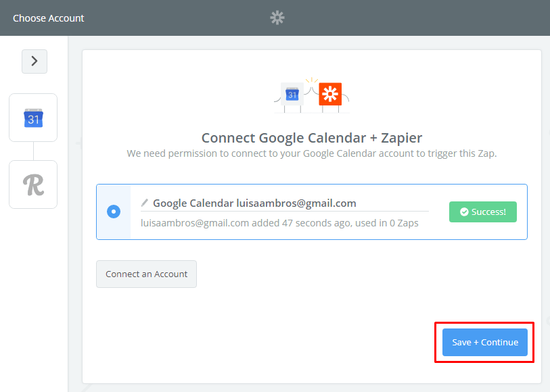550x392 pixels.
Task: Click the Connect Google Calendar + Zapier heading
Action: click(x=312, y=138)
